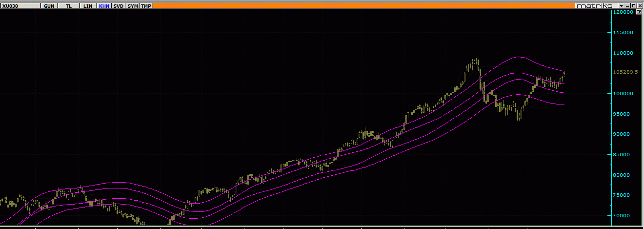
Task: Click the TMP toolbar button
Action: 146,6
